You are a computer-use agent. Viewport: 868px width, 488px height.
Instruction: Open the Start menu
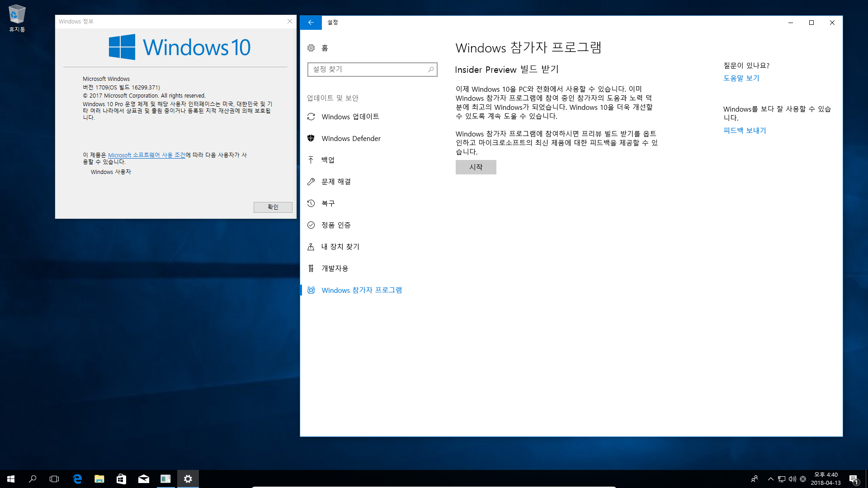tap(11, 479)
